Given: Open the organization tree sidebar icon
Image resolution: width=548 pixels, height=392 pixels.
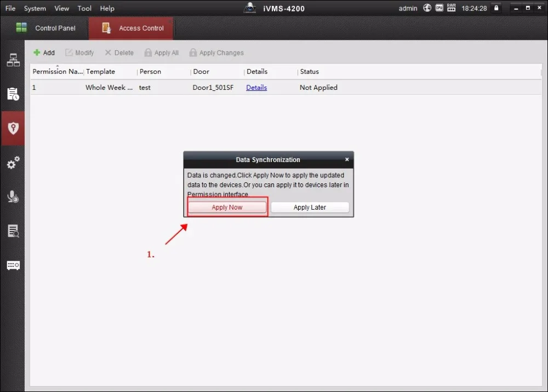Looking at the screenshot, I should (13, 60).
